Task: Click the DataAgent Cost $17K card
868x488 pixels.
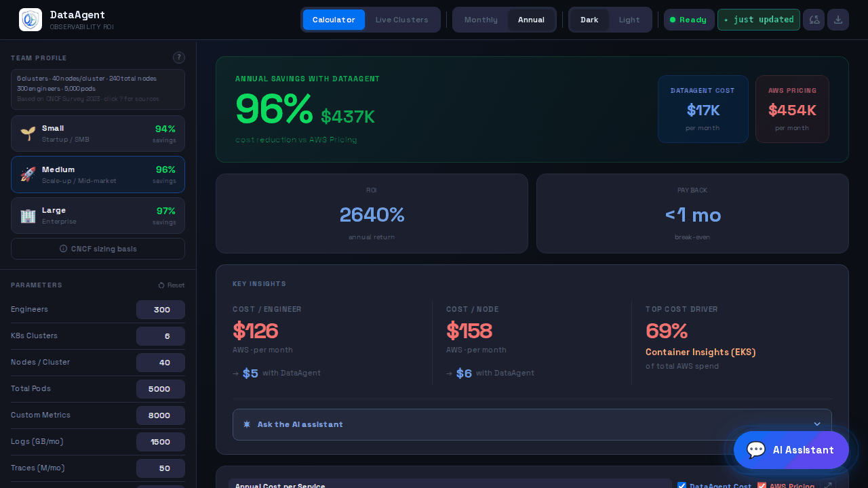Action: (x=703, y=109)
